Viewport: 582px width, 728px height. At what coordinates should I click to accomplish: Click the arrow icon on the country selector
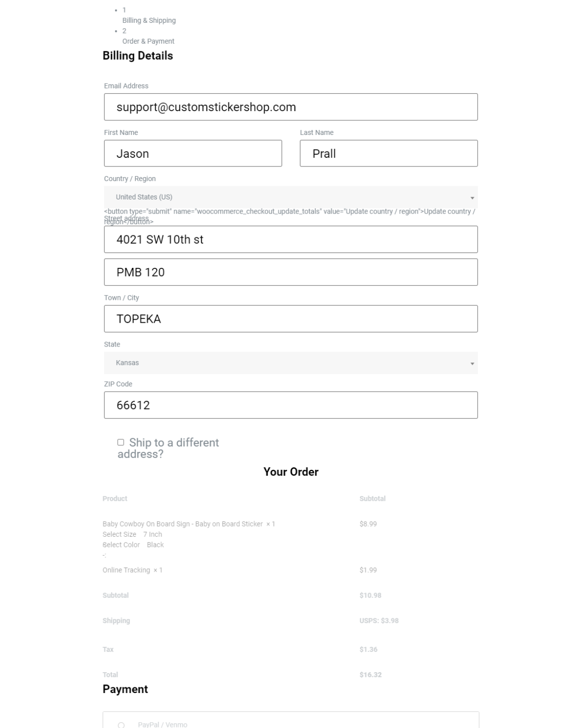[472, 198]
